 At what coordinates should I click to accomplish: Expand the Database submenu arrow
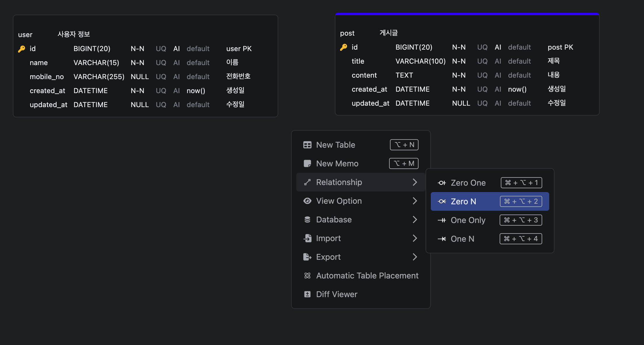[x=415, y=219]
